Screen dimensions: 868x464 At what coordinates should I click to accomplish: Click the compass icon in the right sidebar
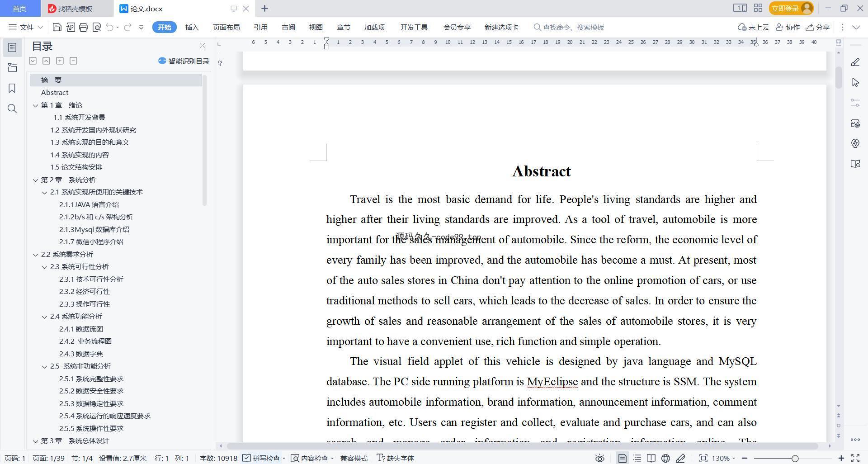855,143
